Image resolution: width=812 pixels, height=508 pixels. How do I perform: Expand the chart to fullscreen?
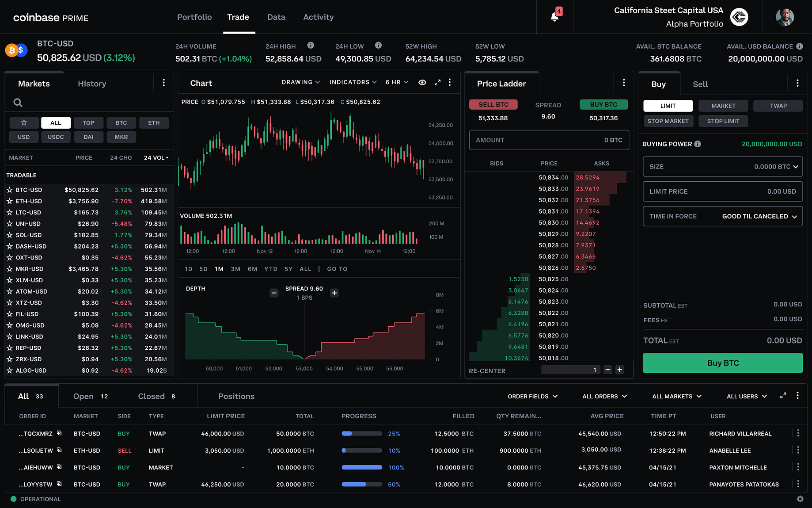click(437, 82)
